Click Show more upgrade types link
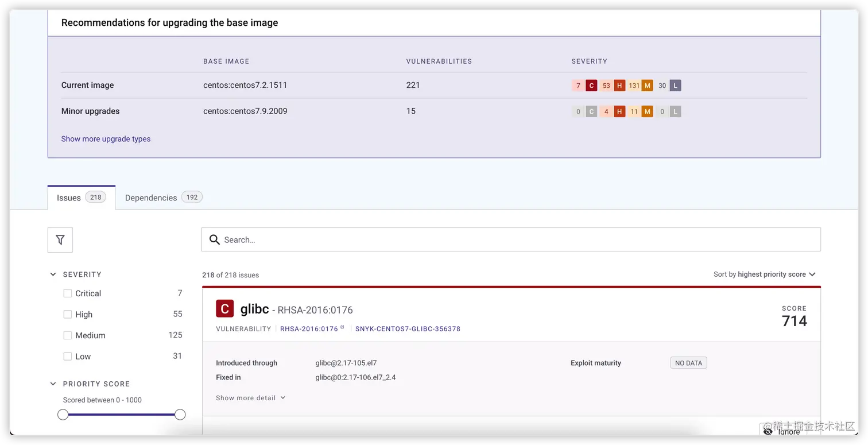This screenshot has height=445, width=868. coord(106,139)
